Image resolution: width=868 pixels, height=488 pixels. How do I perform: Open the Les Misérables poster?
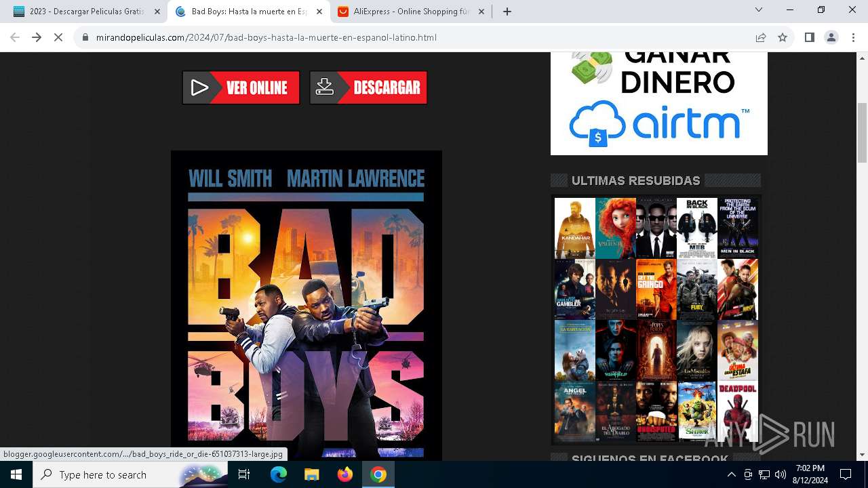(697, 350)
